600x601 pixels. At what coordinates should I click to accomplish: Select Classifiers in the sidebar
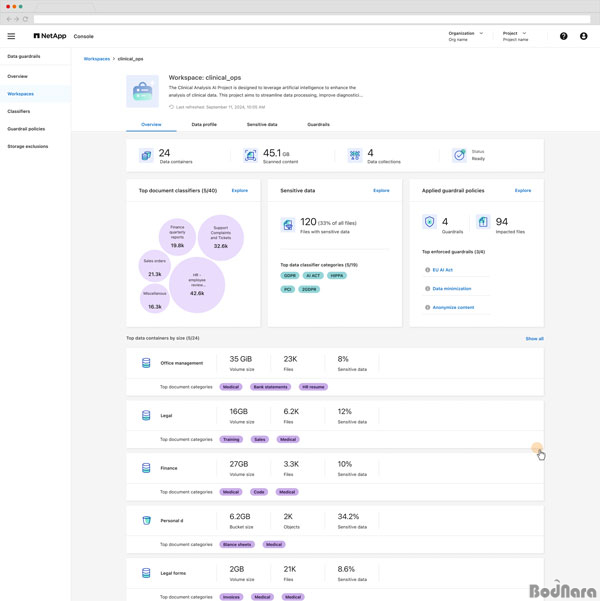click(x=19, y=111)
